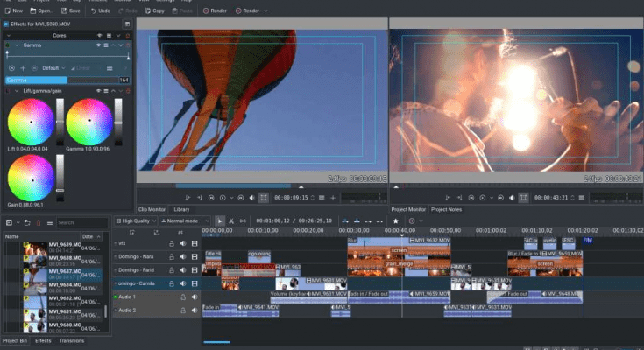
Task: Click the first Render button
Action: tap(215, 11)
